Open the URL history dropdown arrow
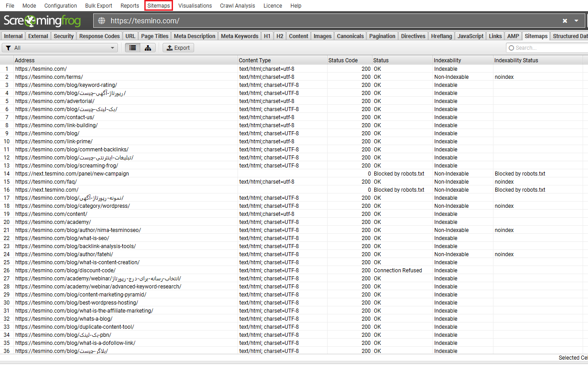588x365 pixels. pyautogui.click(x=576, y=21)
